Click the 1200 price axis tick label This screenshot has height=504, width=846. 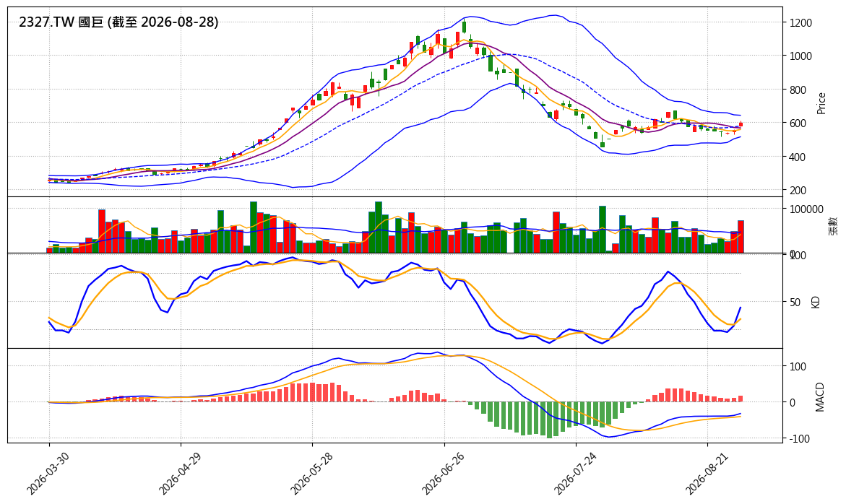(x=800, y=22)
